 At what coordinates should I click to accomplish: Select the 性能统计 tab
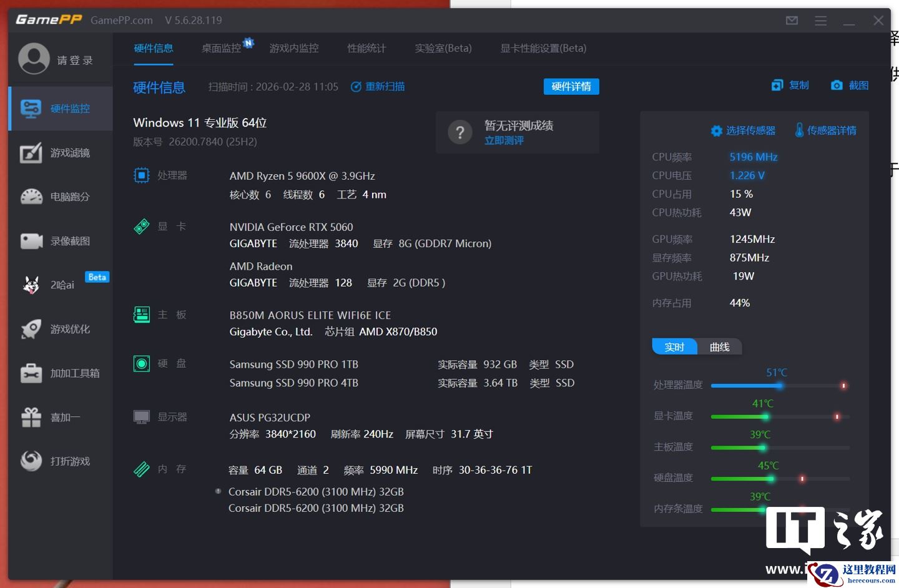click(366, 48)
